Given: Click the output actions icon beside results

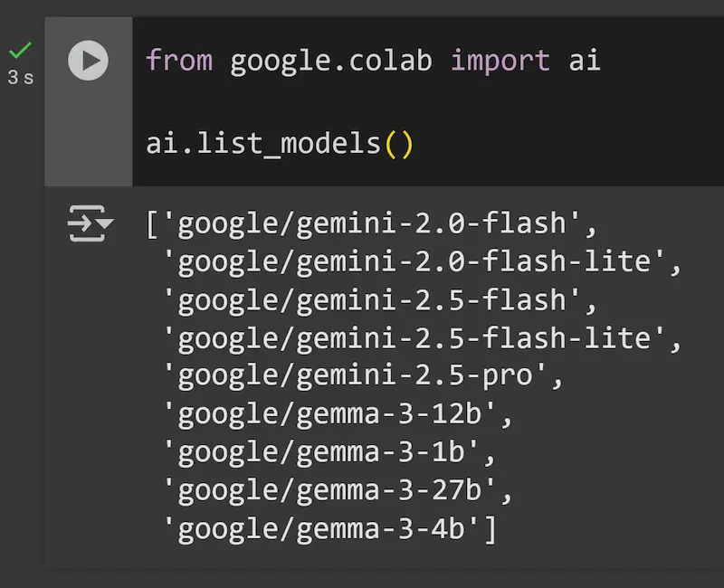Looking at the screenshot, I should (x=90, y=223).
